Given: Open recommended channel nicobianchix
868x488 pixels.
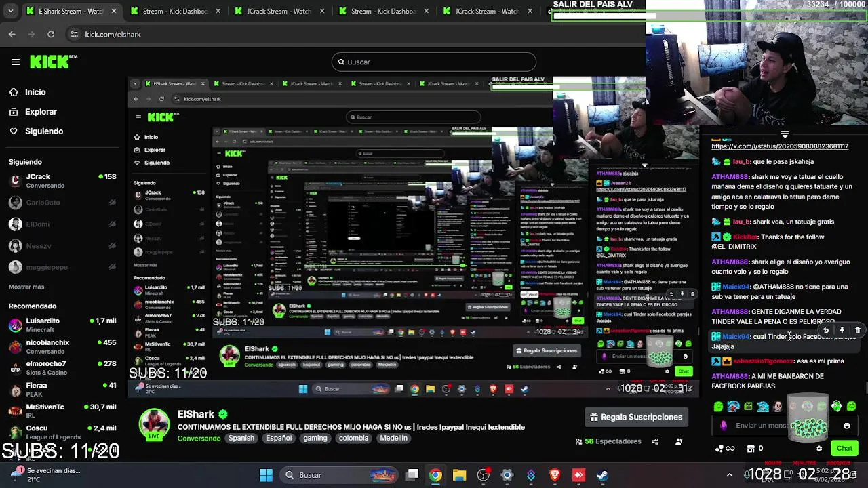Looking at the screenshot, I should (x=62, y=346).
